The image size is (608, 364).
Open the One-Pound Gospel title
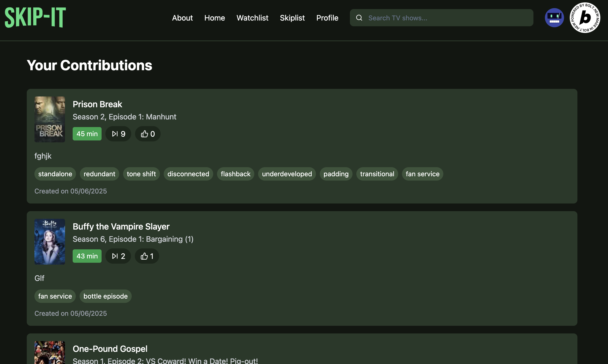click(x=110, y=349)
